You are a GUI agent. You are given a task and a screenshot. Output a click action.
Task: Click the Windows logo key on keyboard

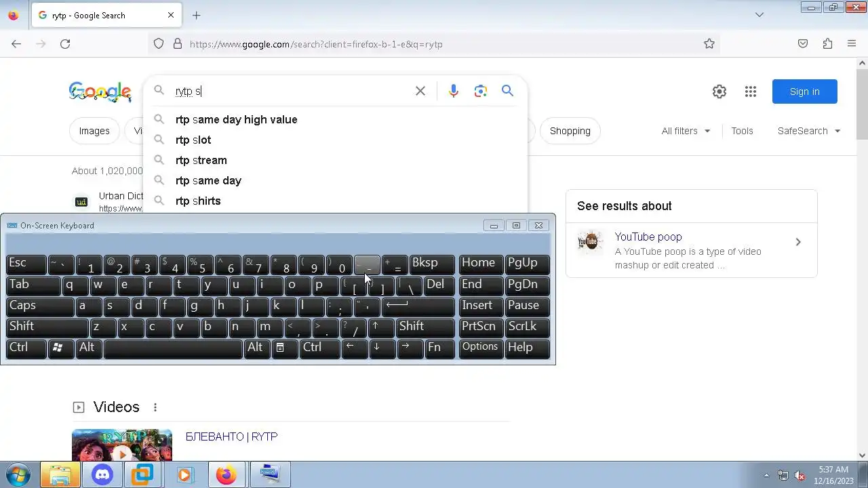[x=61, y=348]
